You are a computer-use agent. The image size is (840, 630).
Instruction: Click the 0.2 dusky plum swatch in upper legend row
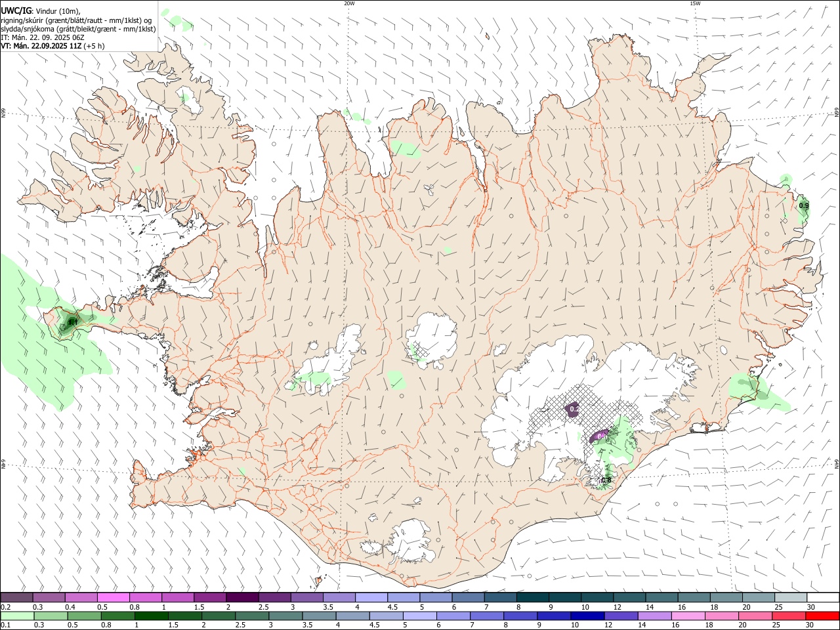[16, 597]
